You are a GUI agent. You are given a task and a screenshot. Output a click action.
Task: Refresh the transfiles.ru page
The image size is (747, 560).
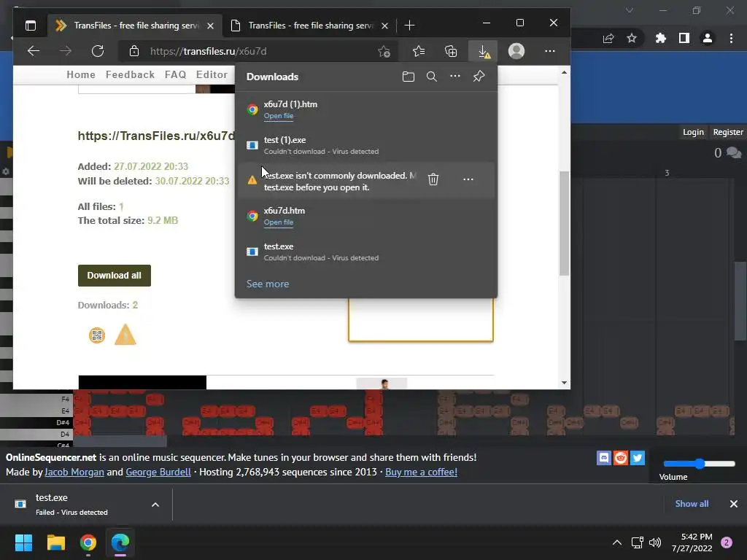tap(98, 51)
